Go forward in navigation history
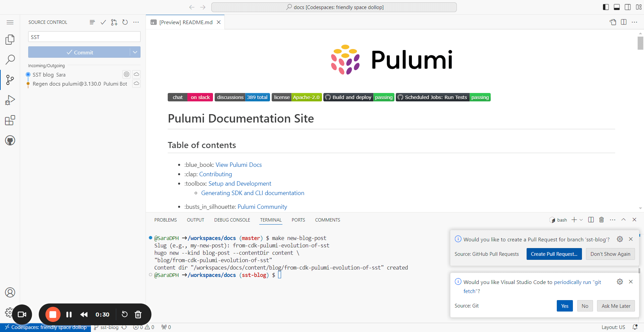This screenshot has height=332, width=644. (203, 7)
